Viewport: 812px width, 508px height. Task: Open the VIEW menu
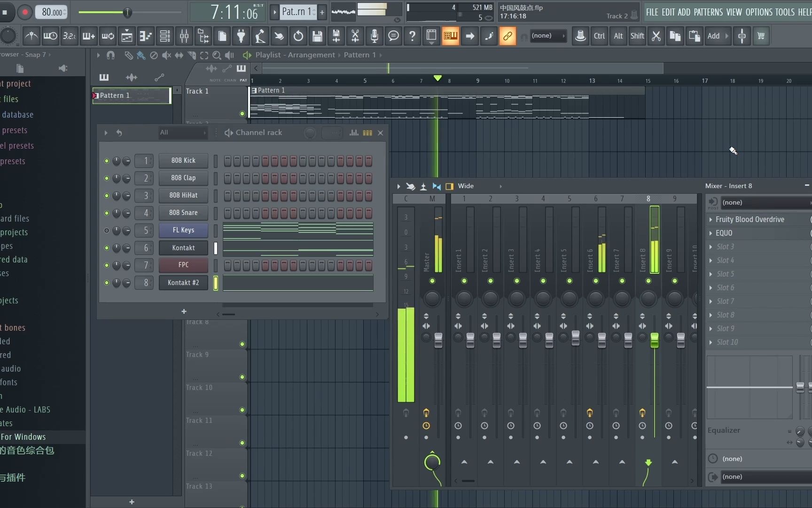click(734, 12)
